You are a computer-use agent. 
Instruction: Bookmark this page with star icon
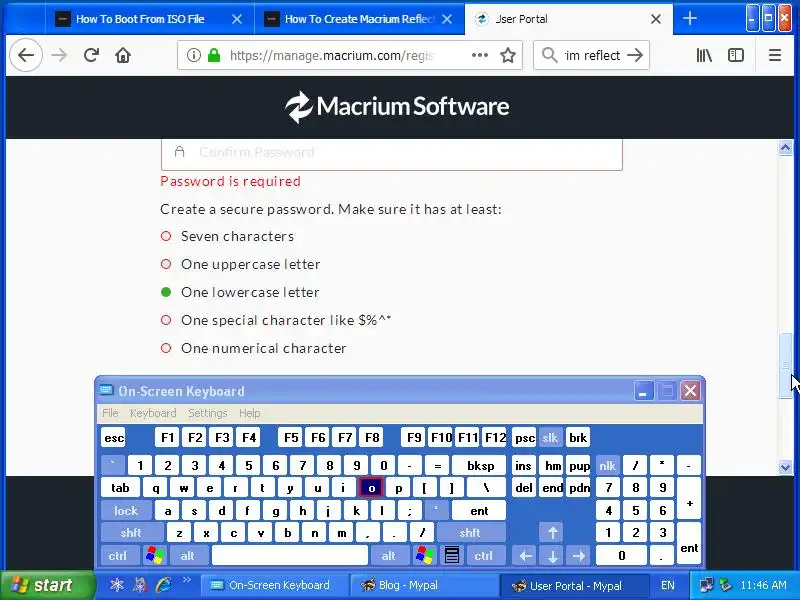coord(508,55)
